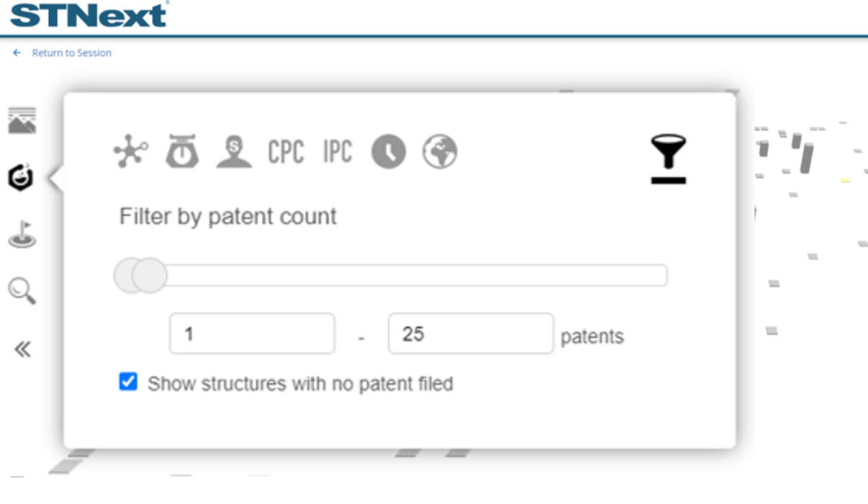The image size is (868, 504).
Task: Click the right handle of patent count slider
Action: 150,276
